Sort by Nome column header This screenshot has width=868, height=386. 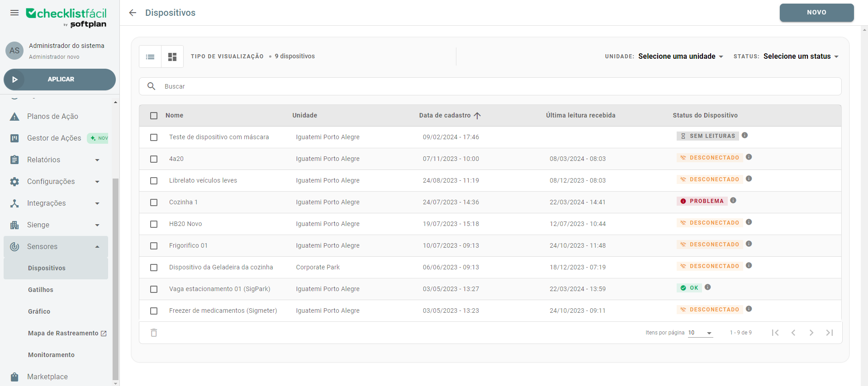coord(174,115)
